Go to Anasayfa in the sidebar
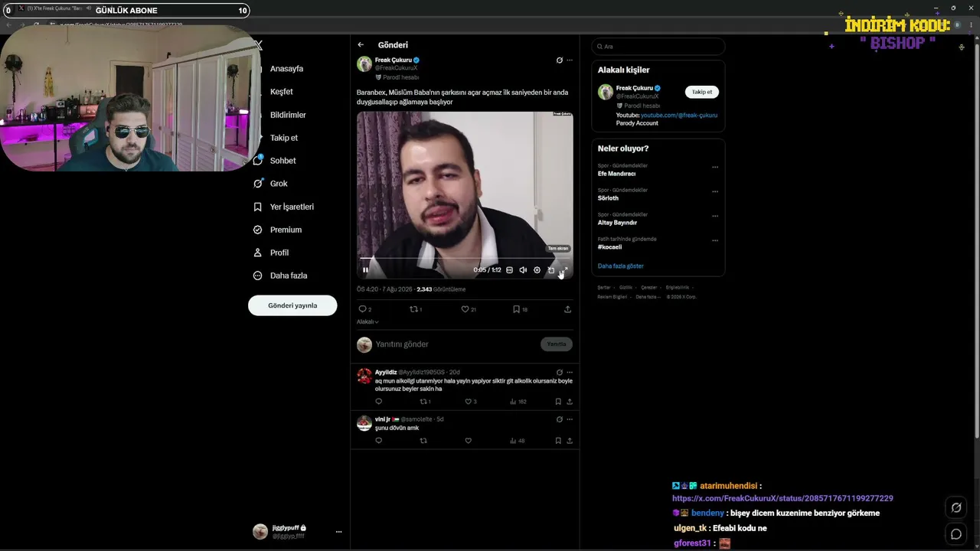980x551 pixels. coord(286,69)
